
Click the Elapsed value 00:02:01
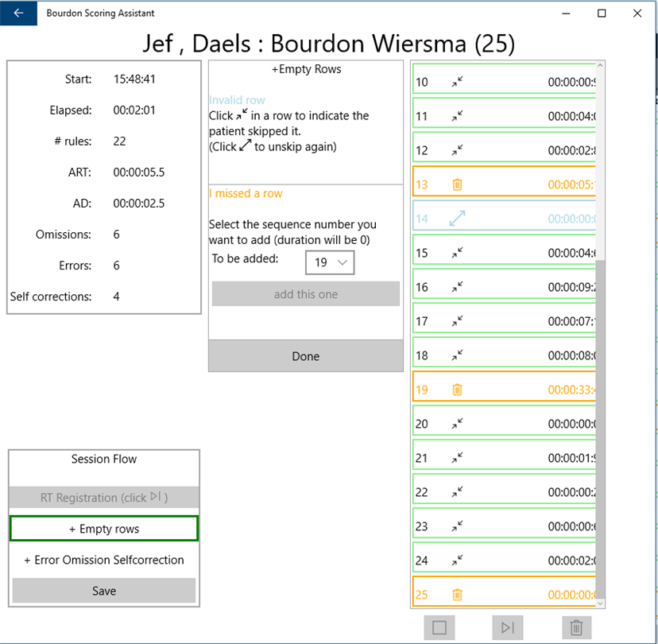[x=134, y=110]
